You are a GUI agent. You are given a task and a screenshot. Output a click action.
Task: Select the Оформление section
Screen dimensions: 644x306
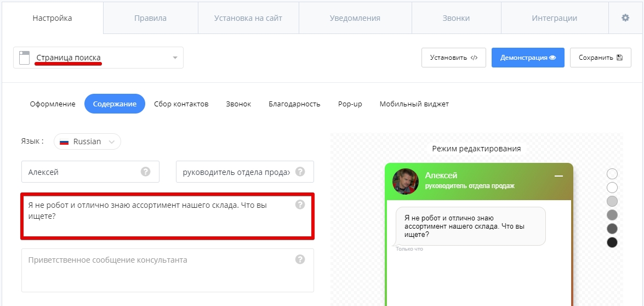coord(53,104)
